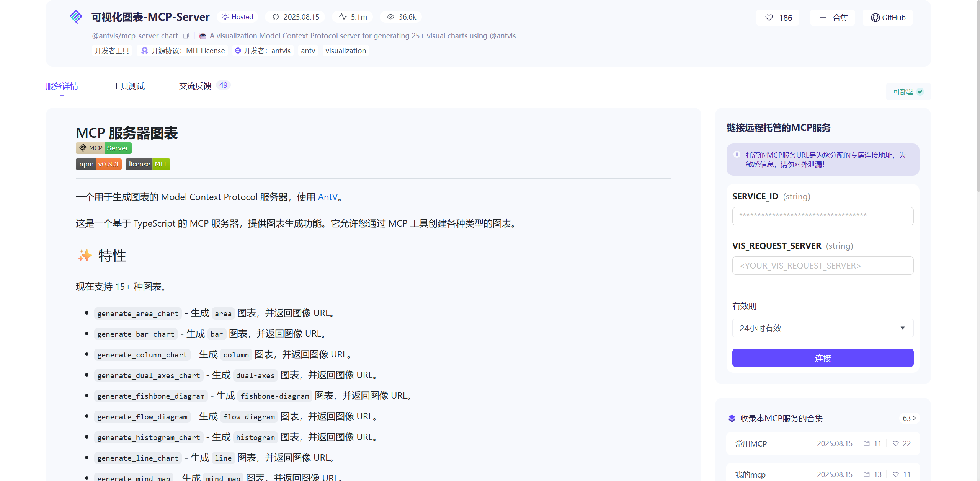Click the info icon in hosting notice
980x481 pixels.
(x=737, y=154)
